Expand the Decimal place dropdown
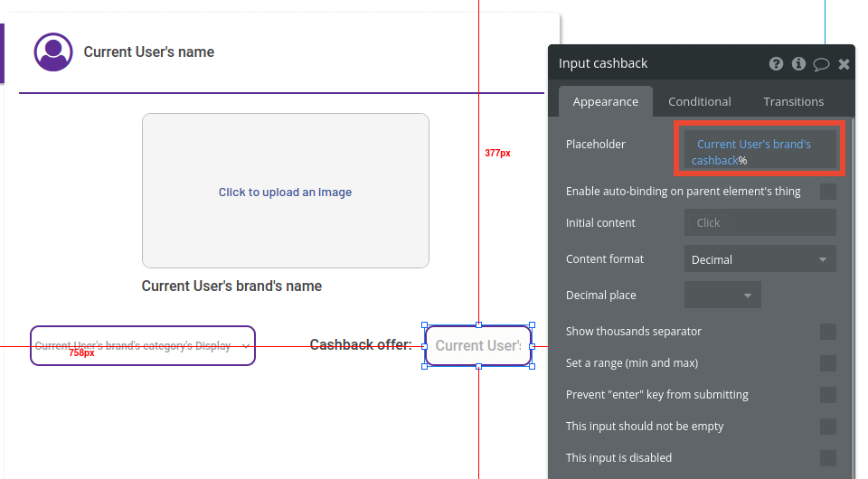The width and height of the screenshot is (868, 479). click(x=722, y=295)
